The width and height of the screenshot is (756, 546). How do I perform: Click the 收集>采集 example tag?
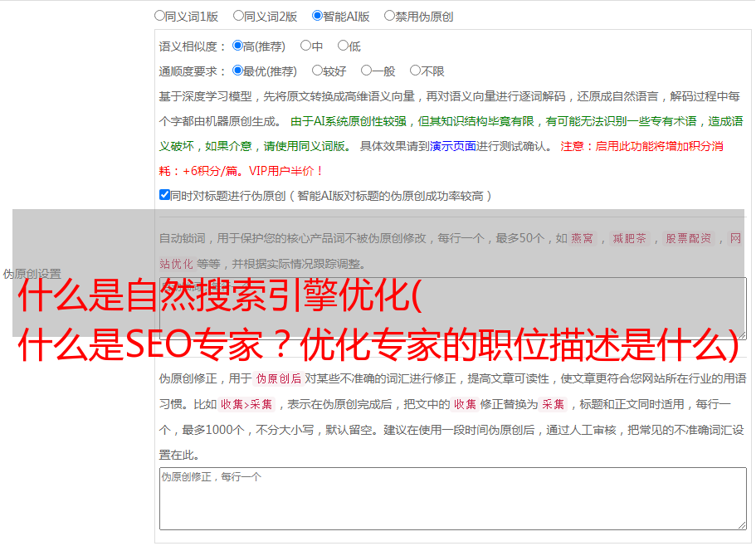pyautogui.click(x=246, y=404)
